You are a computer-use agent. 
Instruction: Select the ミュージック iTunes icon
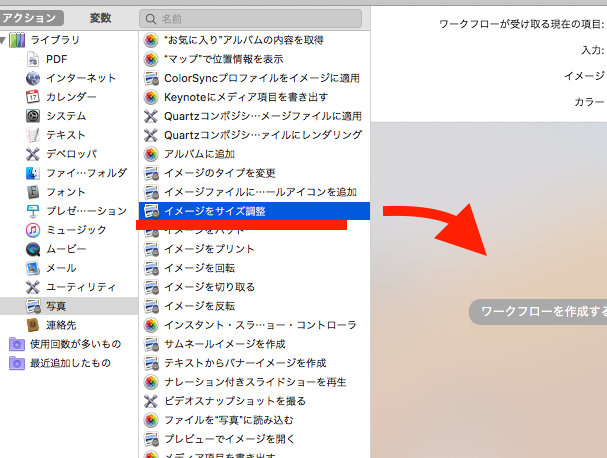coord(33,230)
